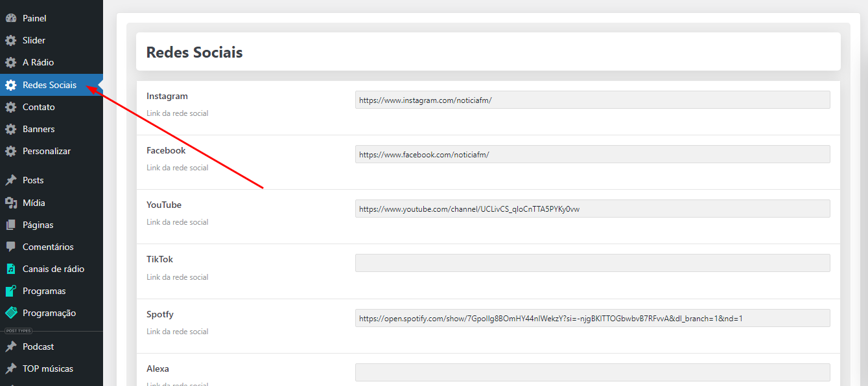Open the Banners settings page

click(x=39, y=129)
